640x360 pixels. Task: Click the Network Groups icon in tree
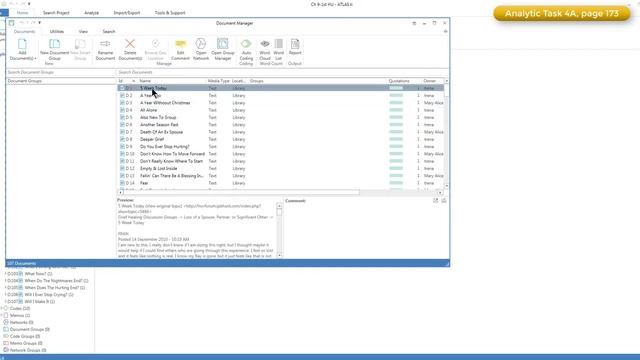tap(6, 350)
